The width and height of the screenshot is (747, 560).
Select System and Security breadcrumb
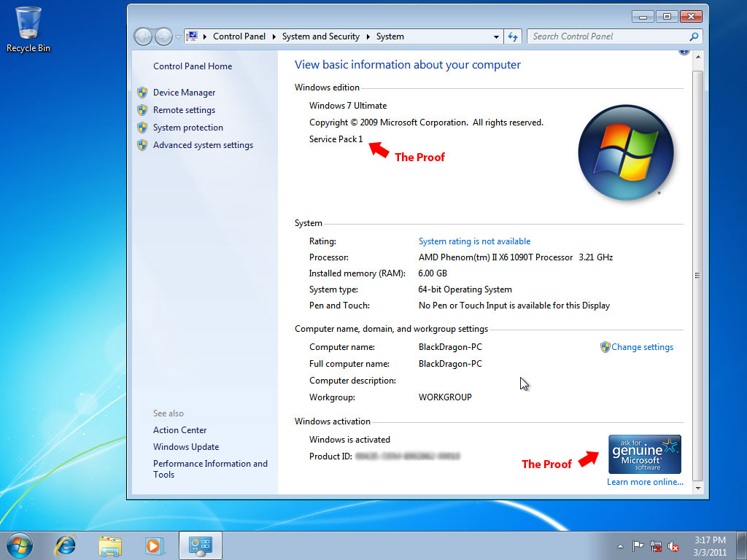tap(321, 36)
